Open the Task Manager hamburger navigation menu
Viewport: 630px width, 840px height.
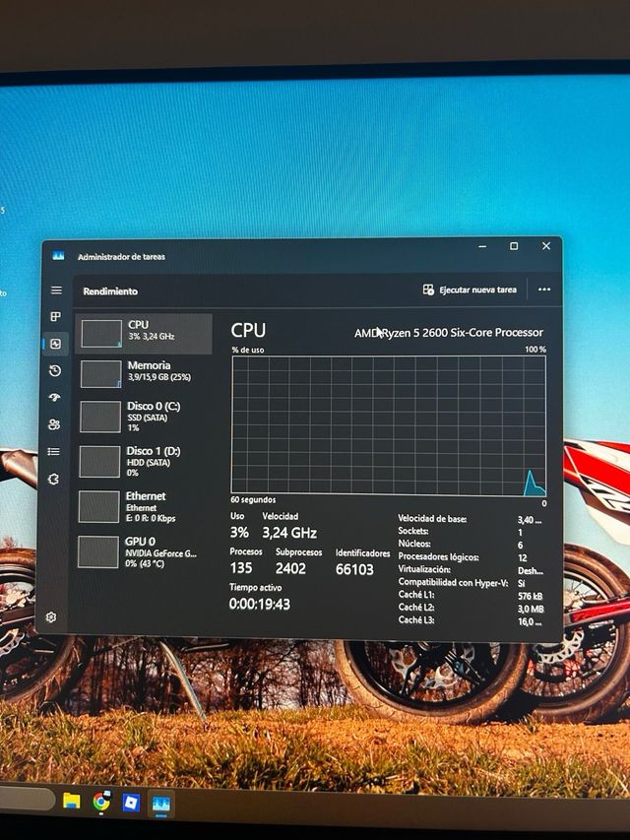tap(56, 291)
